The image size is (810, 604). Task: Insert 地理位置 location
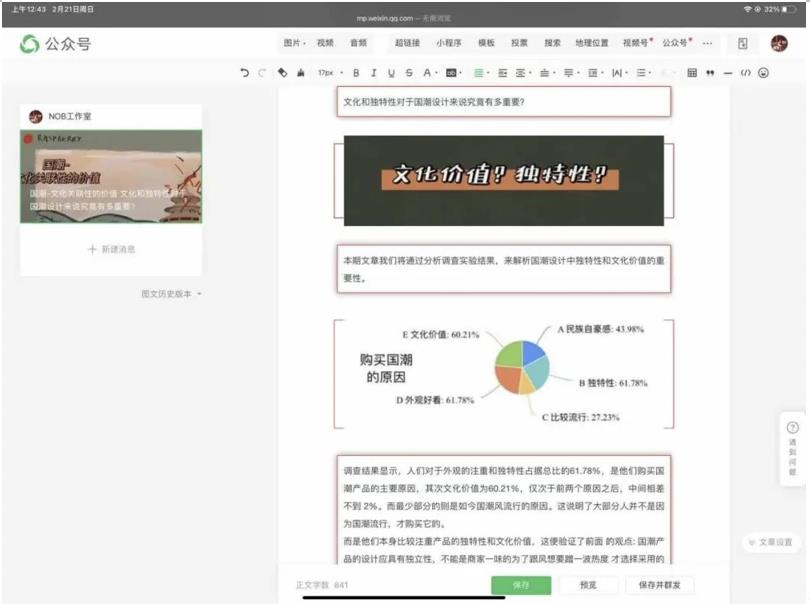(592, 43)
